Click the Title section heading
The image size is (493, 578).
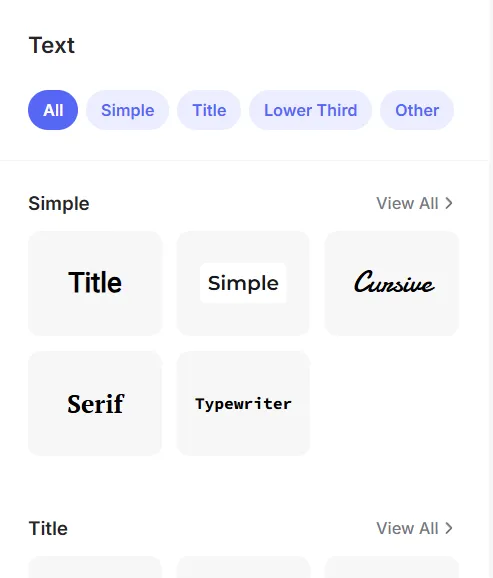(x=48, y=529)
